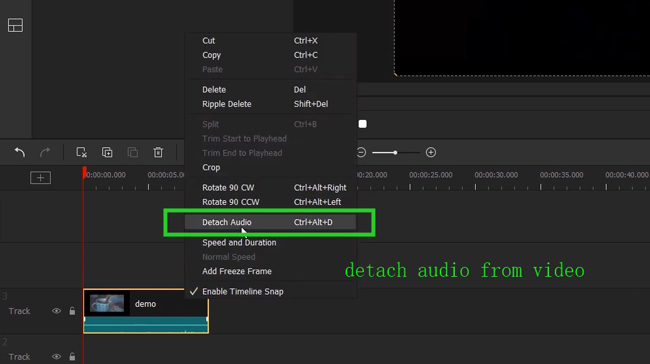This screenshot has height=364, width=650.
Task: Click the demo clip audio waveform
Action: click(146, 324)
